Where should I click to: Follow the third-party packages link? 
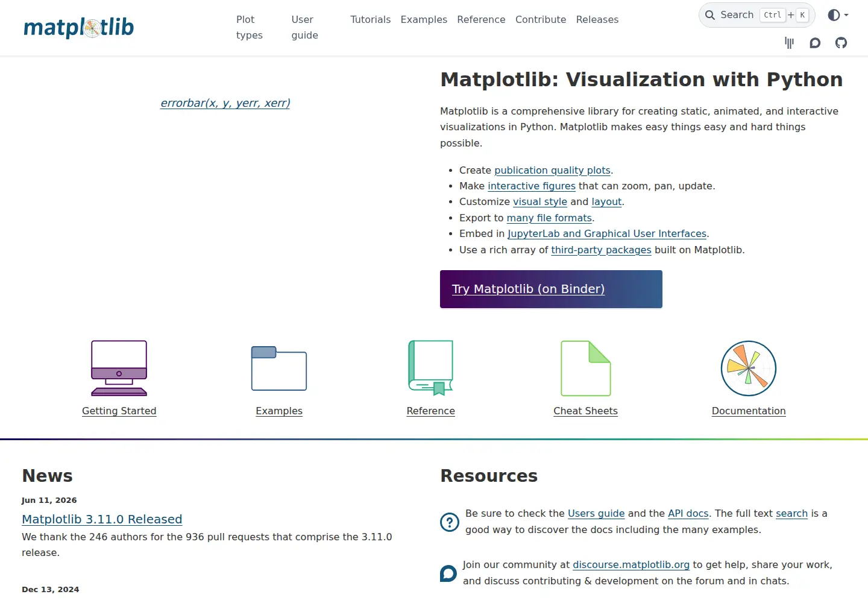pos(601,250)
